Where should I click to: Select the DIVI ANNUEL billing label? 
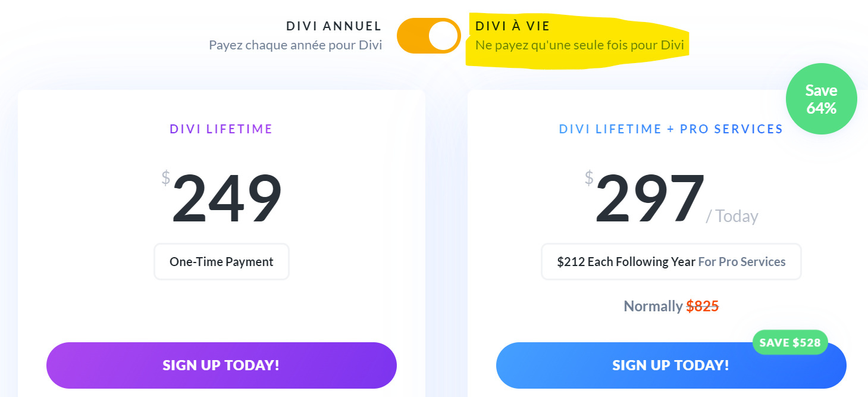click(334, 26)
